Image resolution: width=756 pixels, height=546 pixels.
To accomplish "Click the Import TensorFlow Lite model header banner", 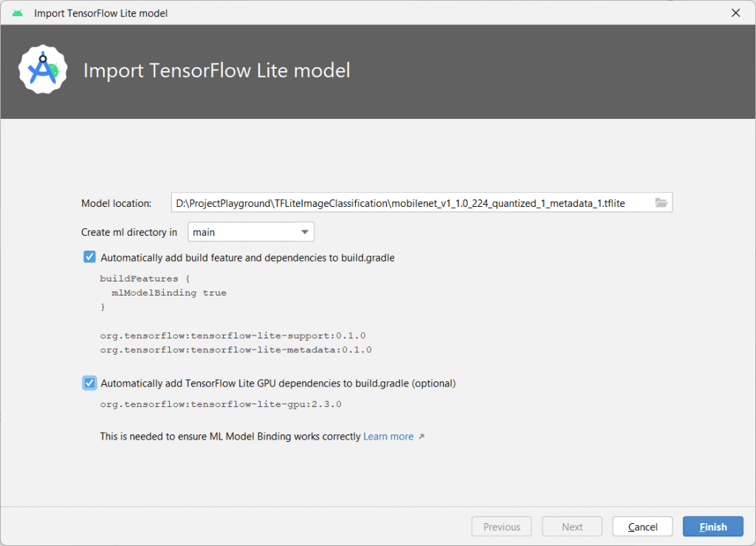I will coord(218,71).
